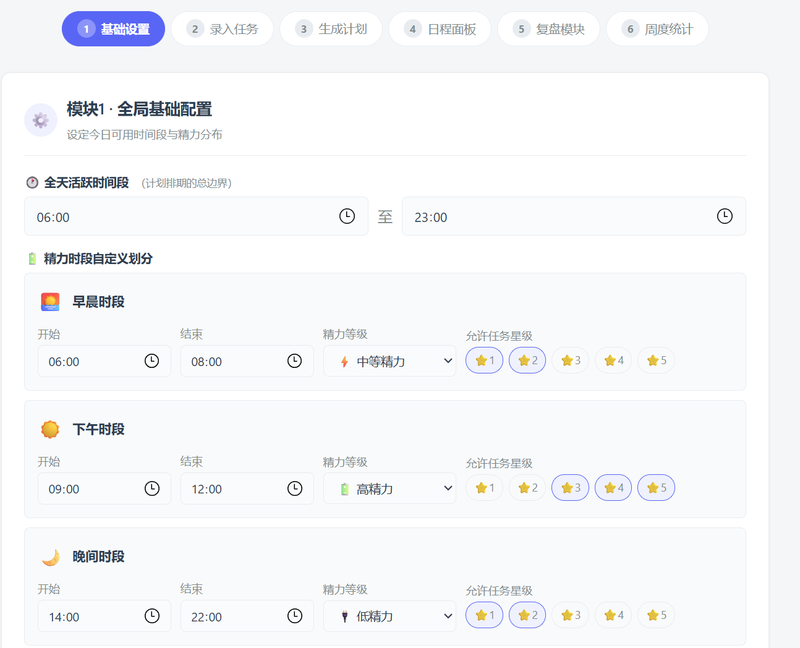Expand the 高精力 energy dropdown

pyautogui.click(x=390, y=489)
